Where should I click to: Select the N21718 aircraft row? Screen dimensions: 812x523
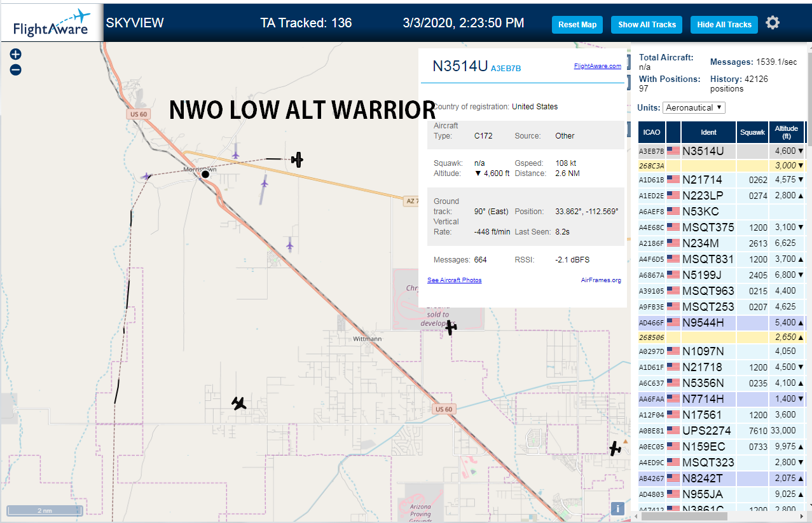[722, 367]
